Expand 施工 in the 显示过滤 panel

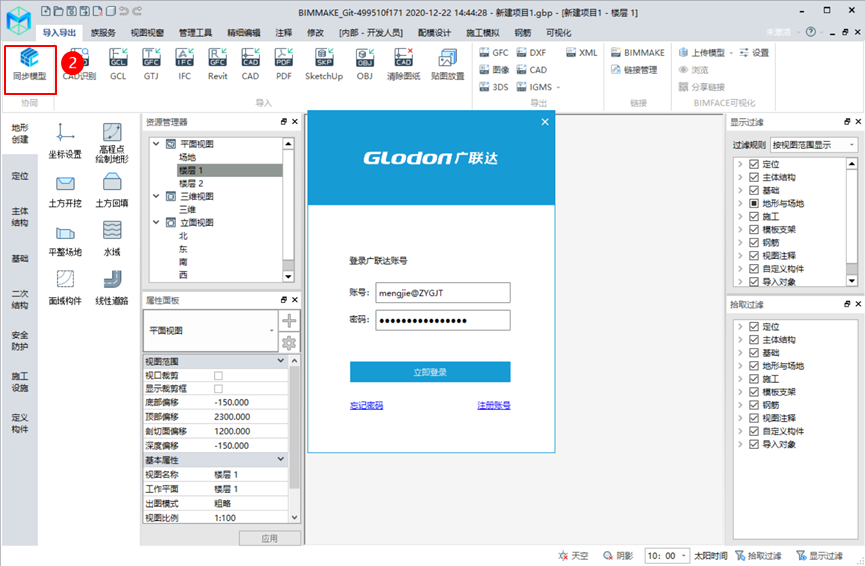coord(740,216)
